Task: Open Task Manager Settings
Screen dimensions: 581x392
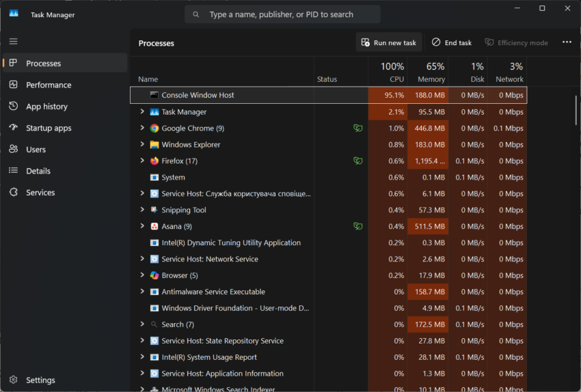Action: tap(65, 380)
